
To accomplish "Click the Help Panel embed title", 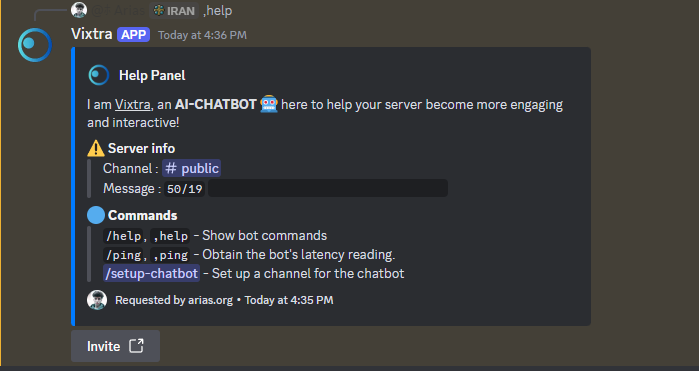I will point(152,75).
